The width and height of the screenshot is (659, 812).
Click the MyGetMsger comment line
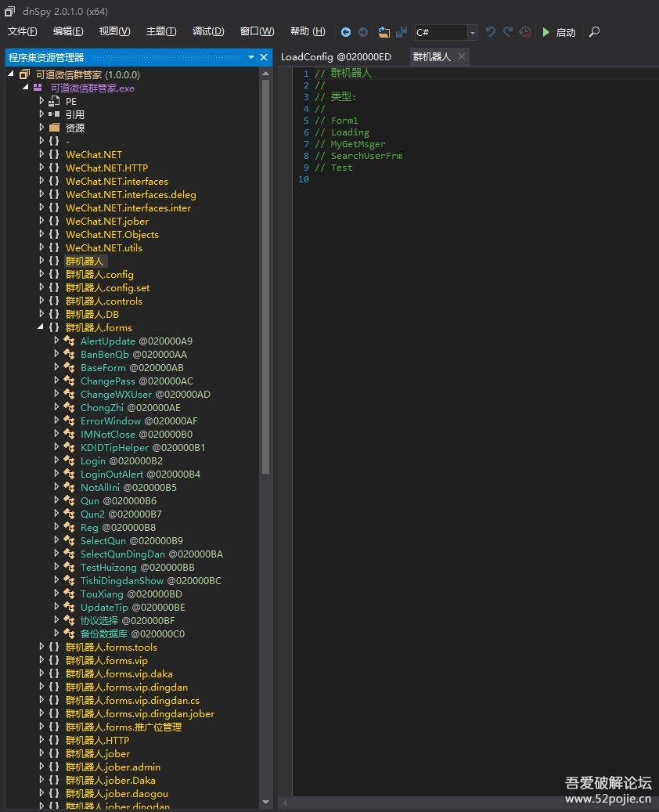350,144
